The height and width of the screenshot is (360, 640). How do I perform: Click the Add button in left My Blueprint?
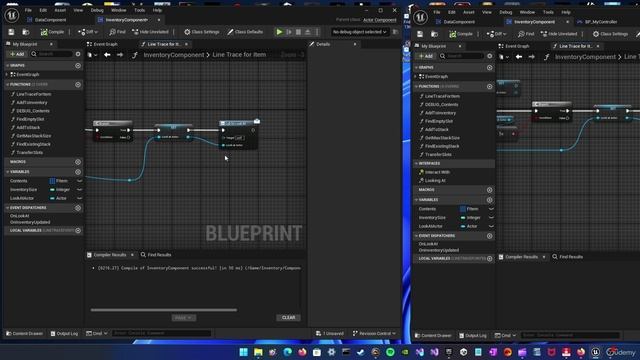[x=17, y=54]
